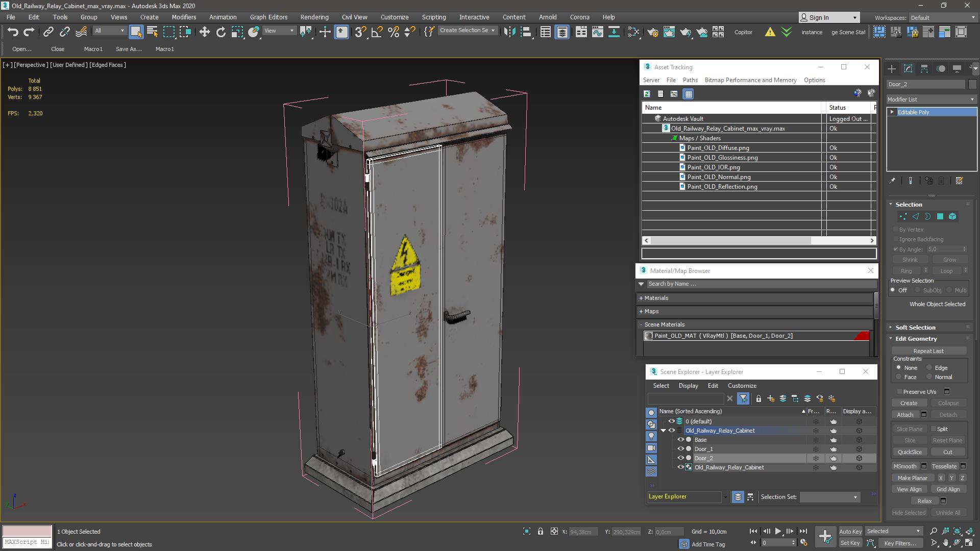The width and height of the screenshot is (980, 551).
Task: Select Vertex sub-object level icon
Action: pyautogui.click(x=903, y=216)
